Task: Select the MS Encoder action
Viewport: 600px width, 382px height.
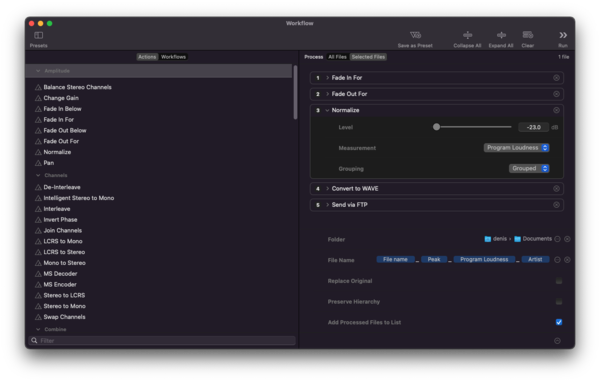Action: coord(60,285)
